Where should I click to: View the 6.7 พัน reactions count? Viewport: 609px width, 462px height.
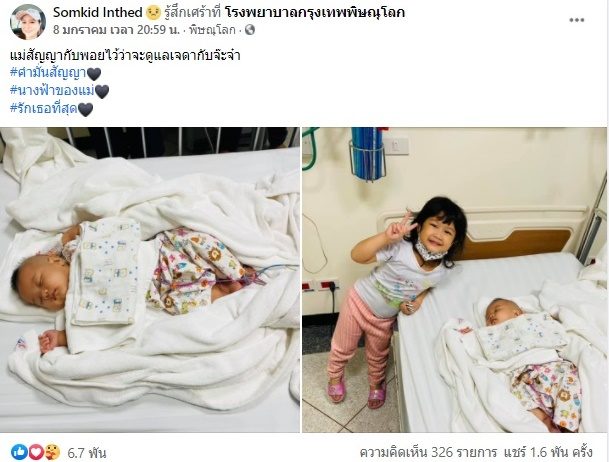coord(87,453)
